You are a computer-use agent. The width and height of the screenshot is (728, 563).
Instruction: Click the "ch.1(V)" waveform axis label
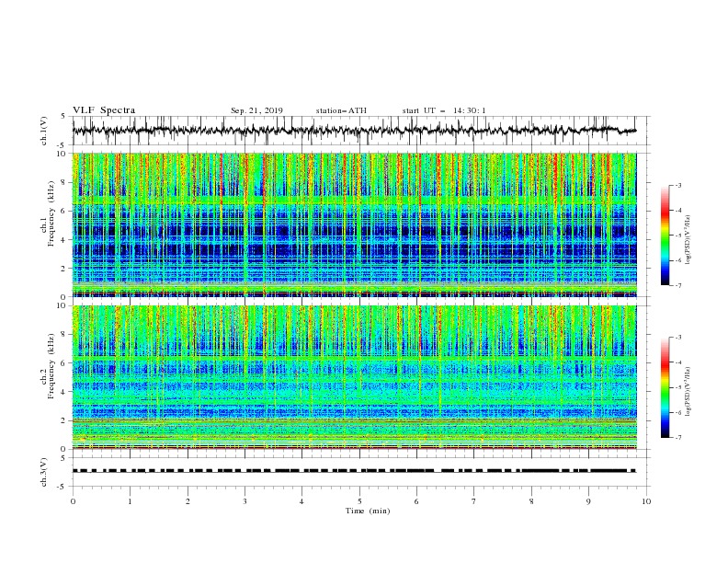[44, 131]
